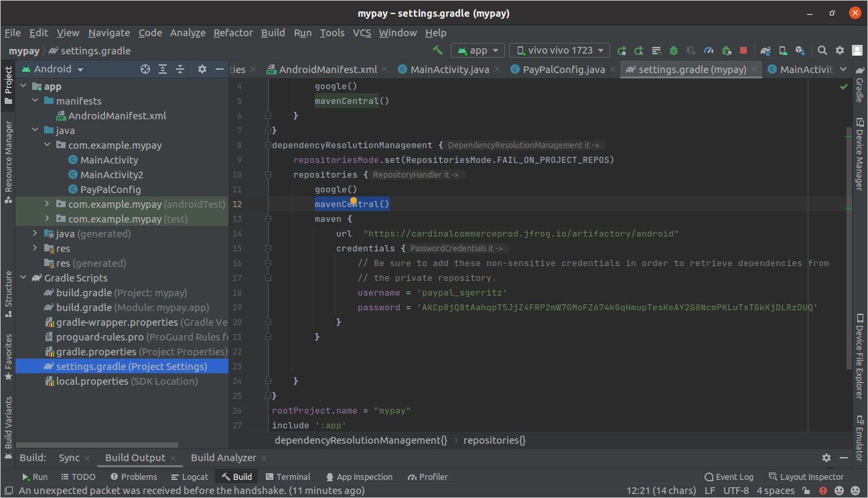The image size is (868, 498).
Task: Open Terminal tool window
Action: (288, 477)
